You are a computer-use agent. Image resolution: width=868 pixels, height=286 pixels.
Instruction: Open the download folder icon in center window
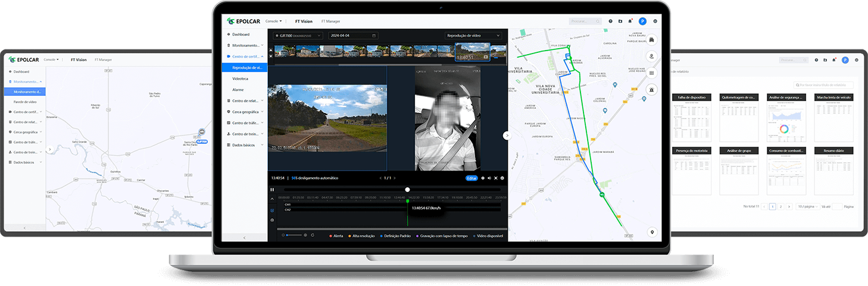click(620, 21)
